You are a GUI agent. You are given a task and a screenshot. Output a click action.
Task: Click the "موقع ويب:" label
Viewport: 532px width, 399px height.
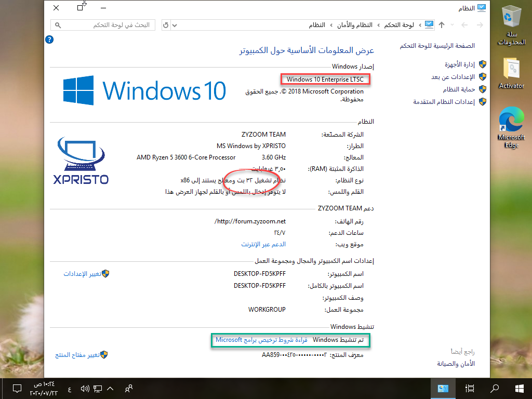[350, 245]
